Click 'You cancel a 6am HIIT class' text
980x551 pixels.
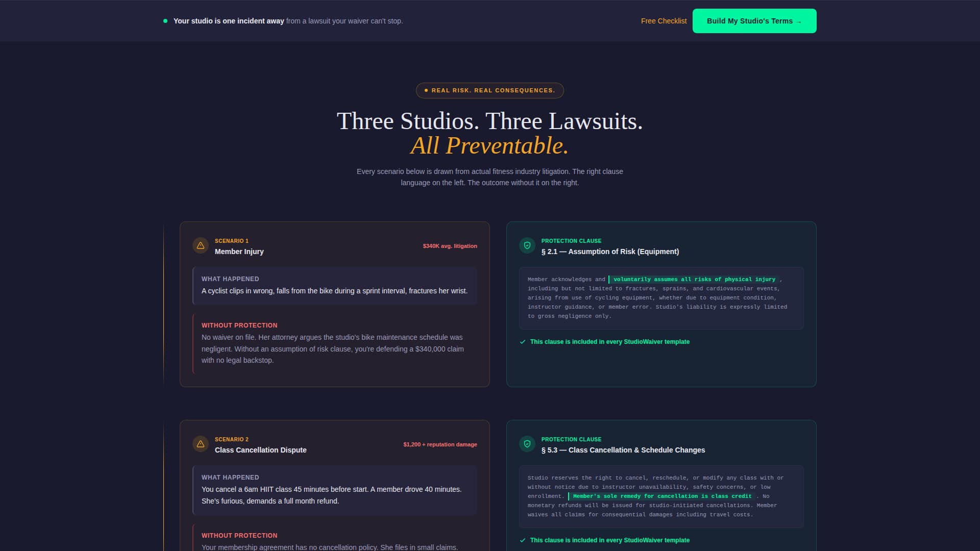[332, 495]
